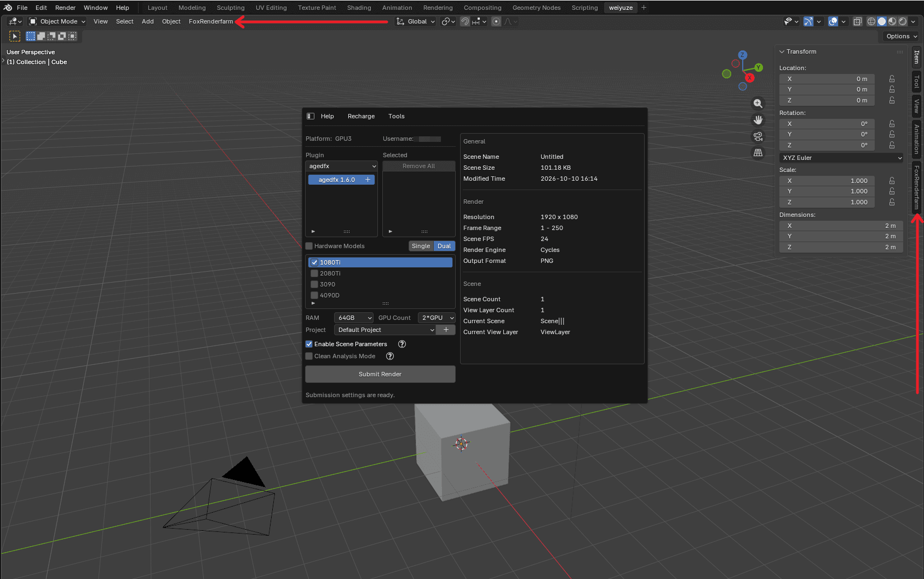
Task: Check the 2080Ti hardware model
Action: (314, 273)
